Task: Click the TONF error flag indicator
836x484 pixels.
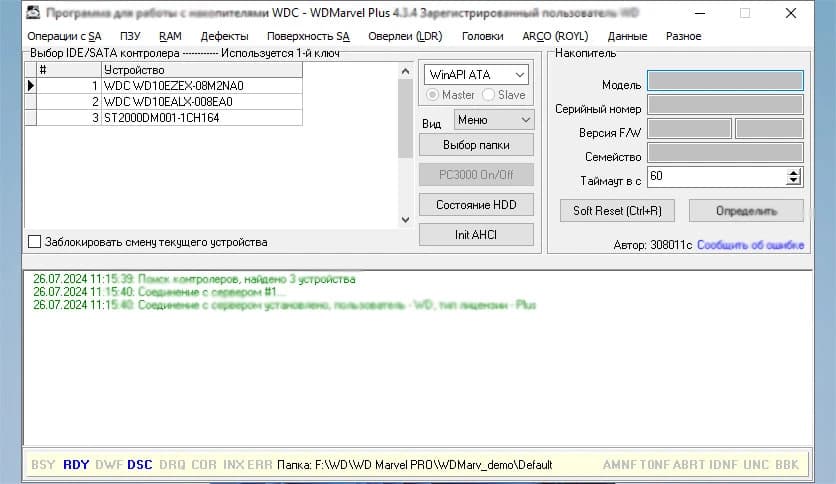Action: (655, 465)
